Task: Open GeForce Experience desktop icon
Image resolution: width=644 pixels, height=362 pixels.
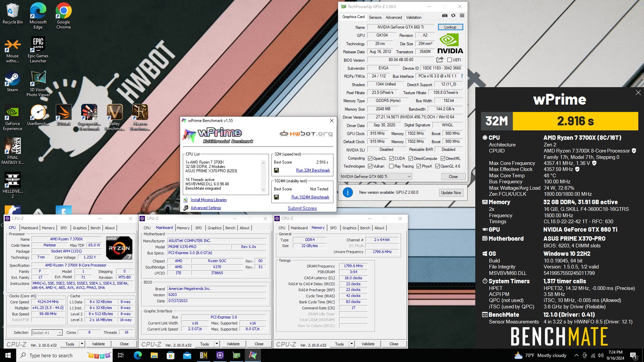Action: point(12,118)
